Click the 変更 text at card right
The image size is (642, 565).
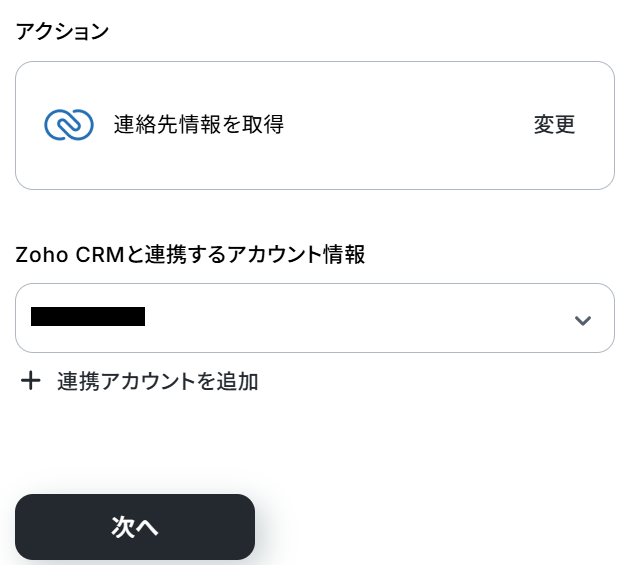pos(554,125)
